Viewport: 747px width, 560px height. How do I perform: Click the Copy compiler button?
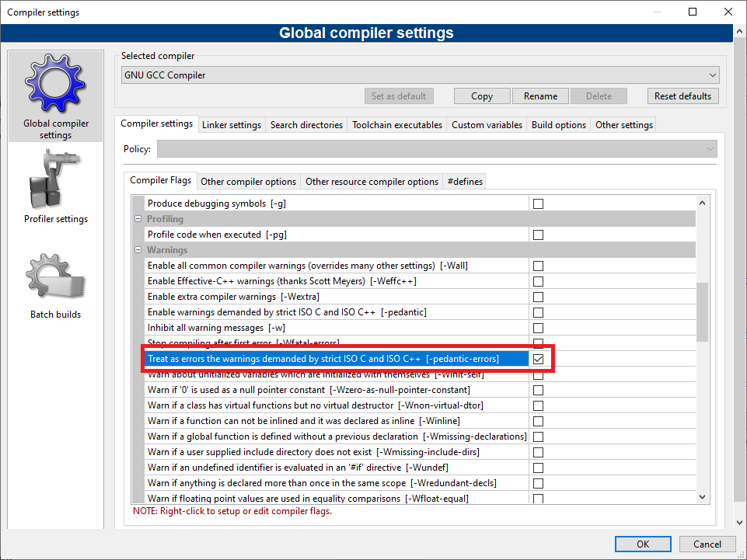482,96
